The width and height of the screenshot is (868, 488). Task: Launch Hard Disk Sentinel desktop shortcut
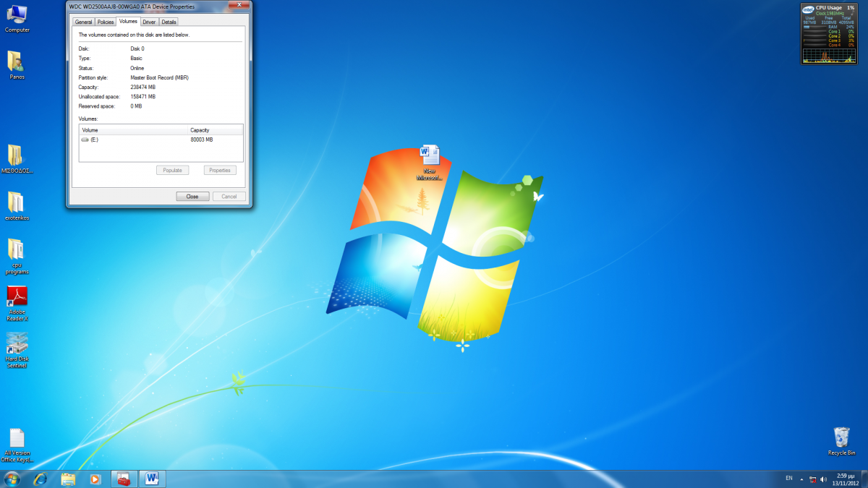pos(16,350)
